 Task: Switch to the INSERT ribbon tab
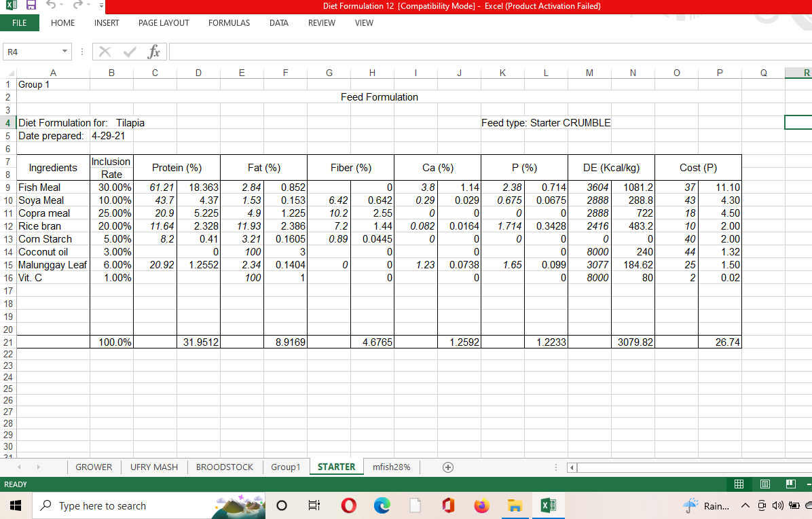point(107,23)
